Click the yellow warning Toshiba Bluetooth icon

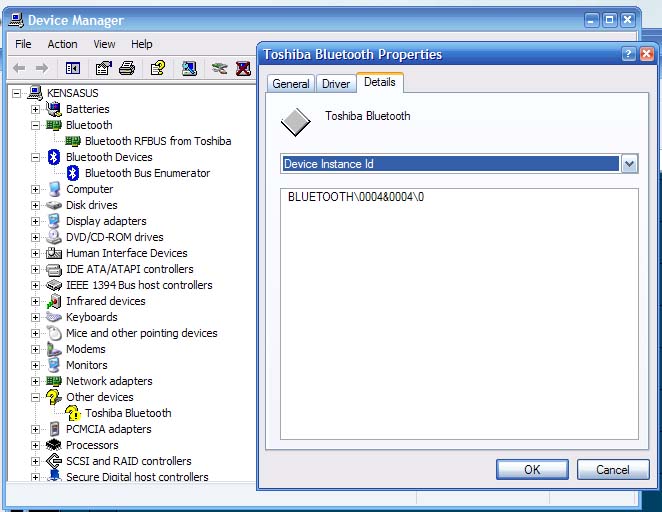73,413
